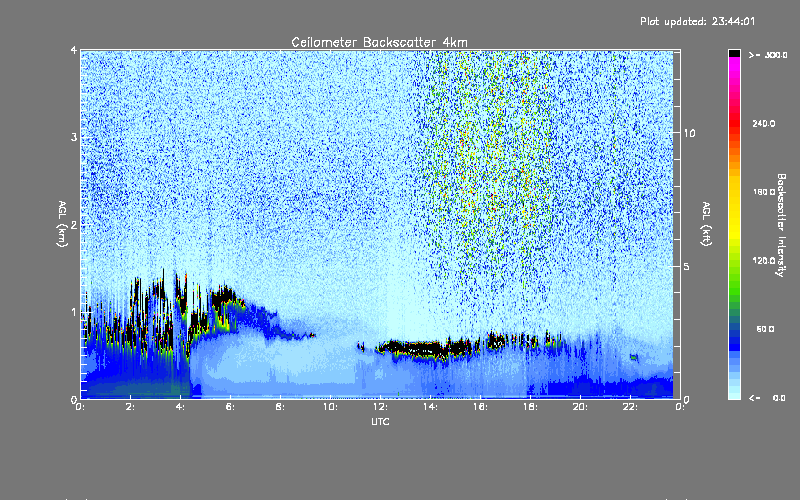Image resolution: width=800 pixels, height=500 pixels.
Task: Click the 'Ceilometer Backscatter 4km' plot title
Action: click(379, 42)
